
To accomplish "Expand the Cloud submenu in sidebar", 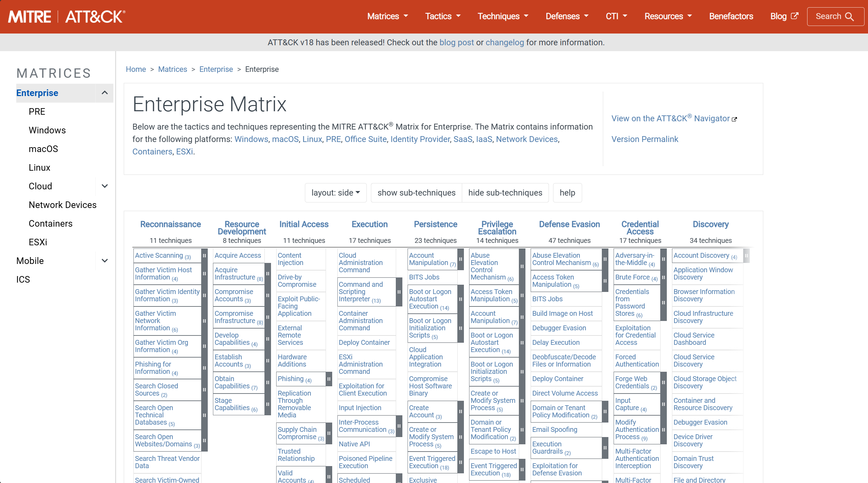I will (x=104, y=186).
